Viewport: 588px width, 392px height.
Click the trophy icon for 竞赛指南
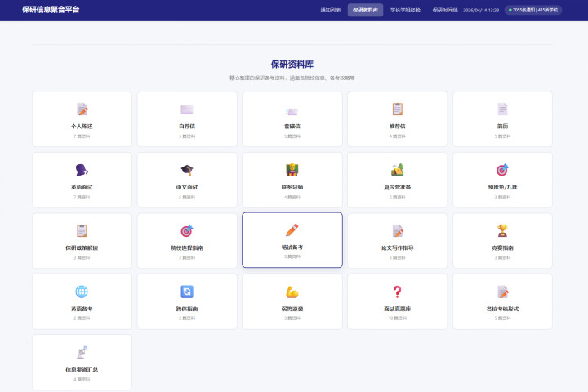pyautogui.click(x=502, y=230)
